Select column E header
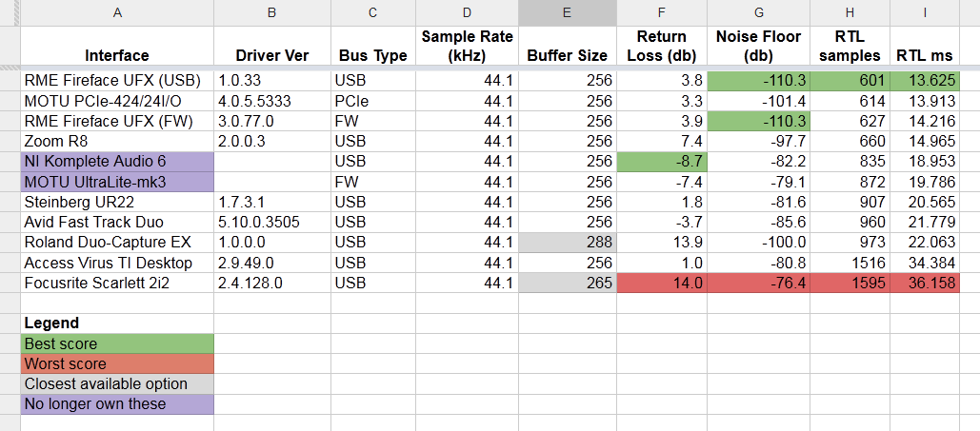Screen dimensions: 980x431 pyautogui.click(x=567, y=12)
